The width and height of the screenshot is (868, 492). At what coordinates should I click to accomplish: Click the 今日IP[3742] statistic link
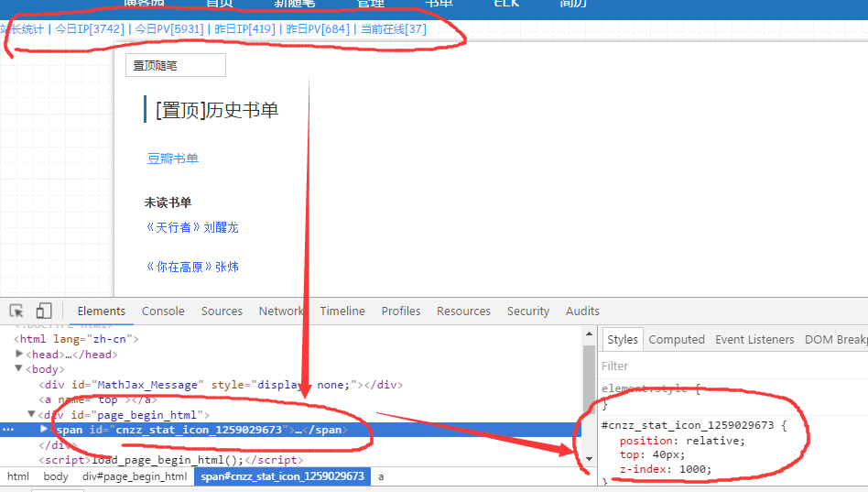click(90, 28)
